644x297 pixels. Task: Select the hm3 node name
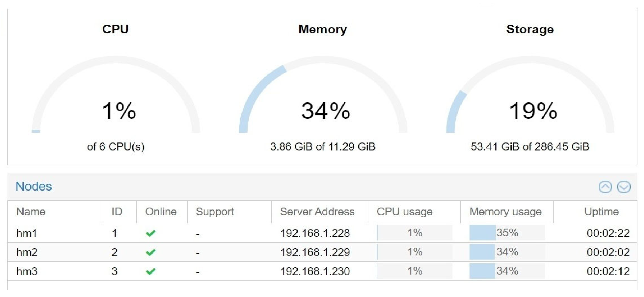point(27,271)
